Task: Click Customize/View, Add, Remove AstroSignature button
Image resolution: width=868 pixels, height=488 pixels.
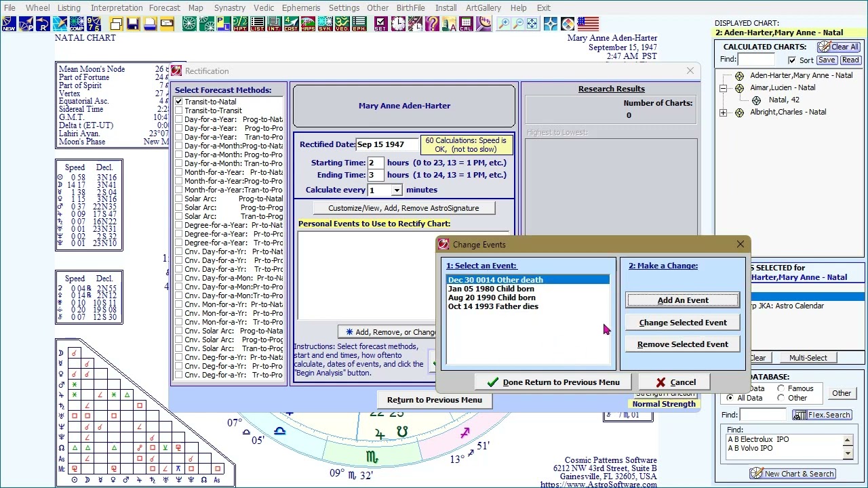Action: tap(403, 208)
